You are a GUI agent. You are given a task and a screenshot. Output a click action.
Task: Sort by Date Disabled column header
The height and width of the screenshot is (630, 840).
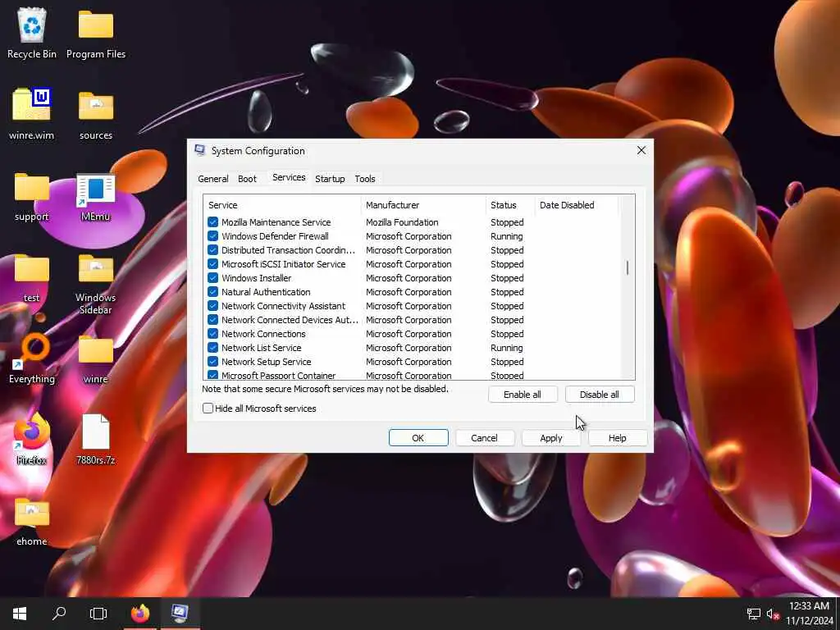[x=577, y=205]
